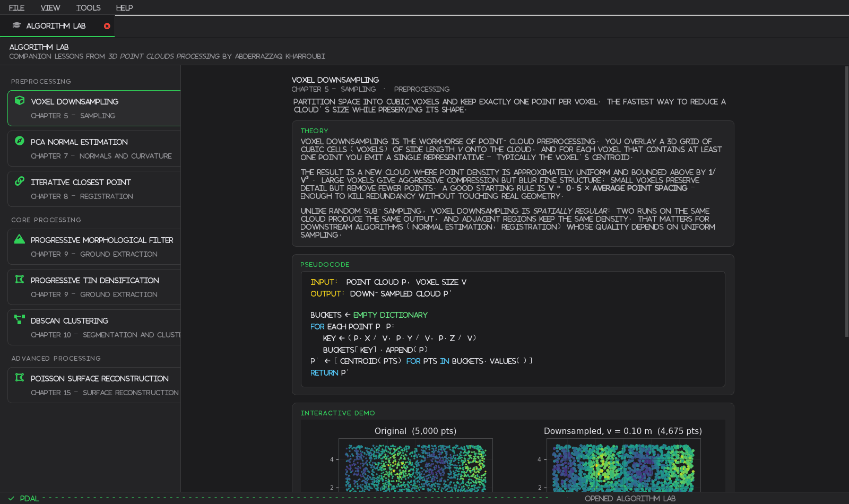Image resolution: width=849 pixels, height=504 pixels.
Task: Click the Downsampled 4,675 pts scatter plot
Action: click(623, 465)
